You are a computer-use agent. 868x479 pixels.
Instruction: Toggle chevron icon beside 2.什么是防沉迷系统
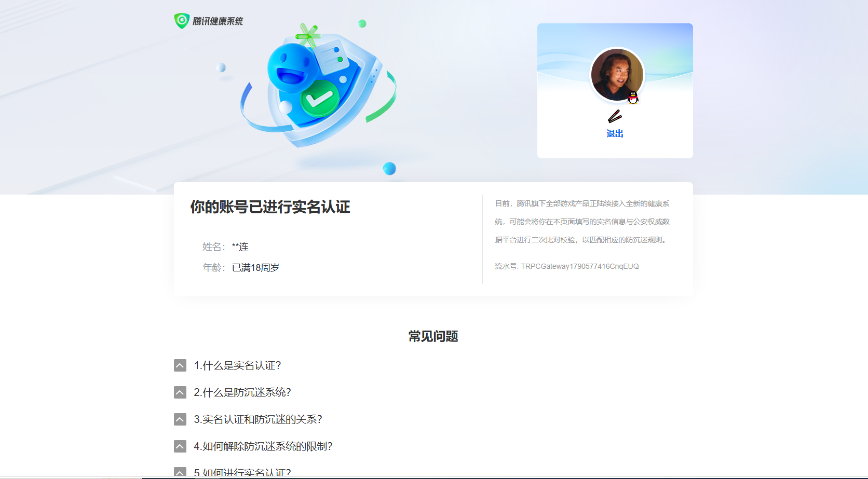tap(180, 392)
